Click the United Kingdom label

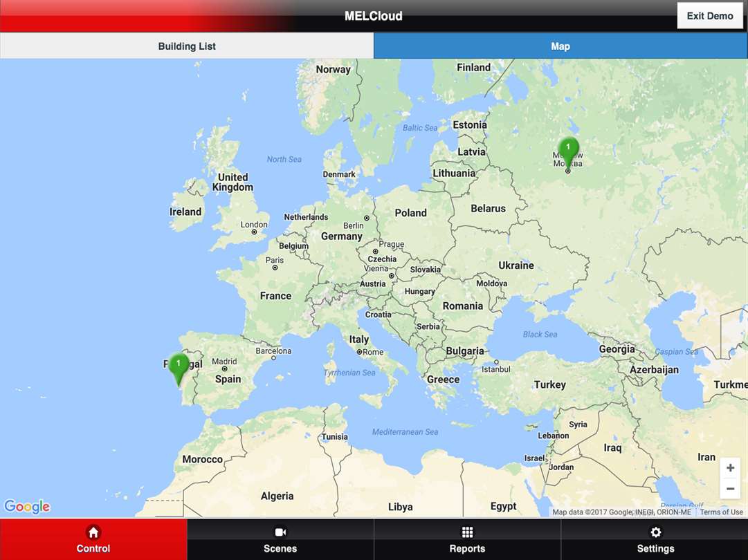pos(232,182)
